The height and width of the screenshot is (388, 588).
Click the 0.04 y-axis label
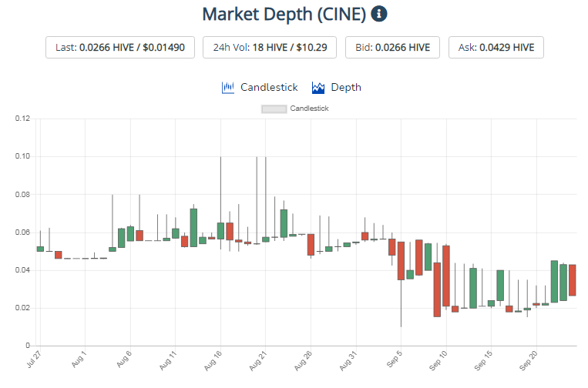pyautogui.click(x=22, y=270)
